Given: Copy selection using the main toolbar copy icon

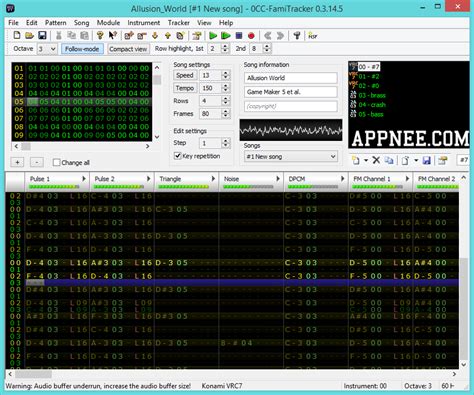Looking at the screenshot, I should tap(71, 35).
